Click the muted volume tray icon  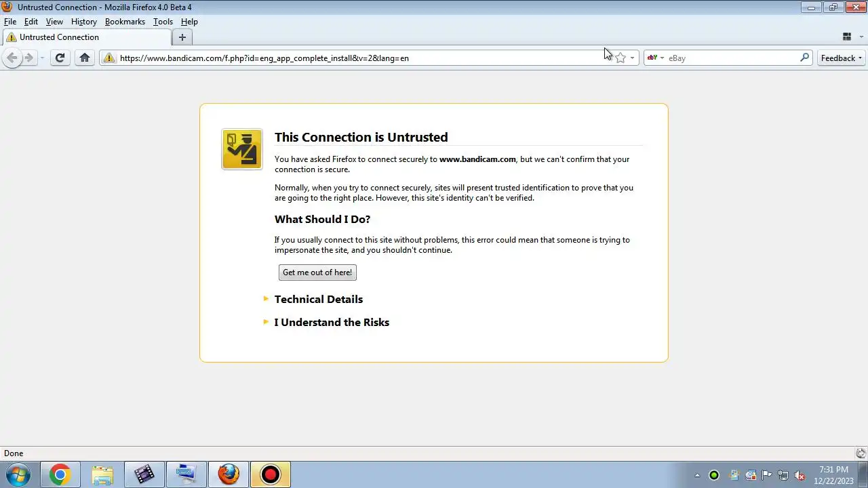800,475
